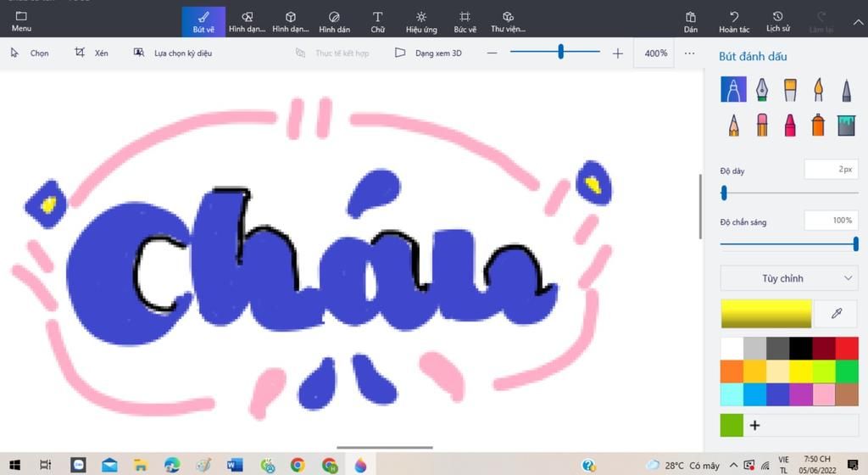Click the Độ dày thickness slider handle

pos(724,193)
